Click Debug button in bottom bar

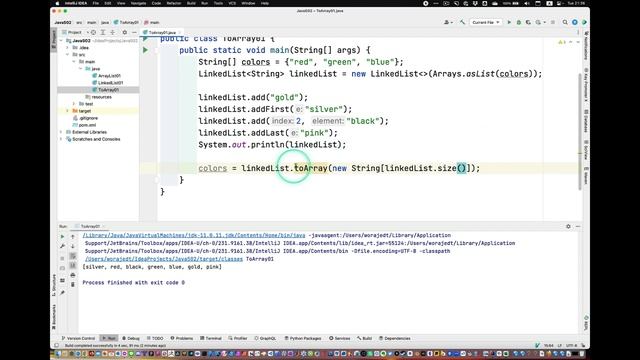[x=131, y=338]
